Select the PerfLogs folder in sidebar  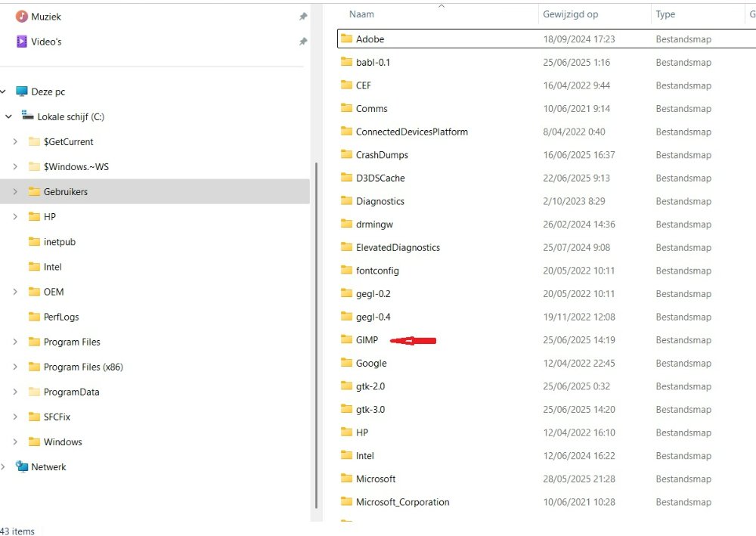(61, 318)
